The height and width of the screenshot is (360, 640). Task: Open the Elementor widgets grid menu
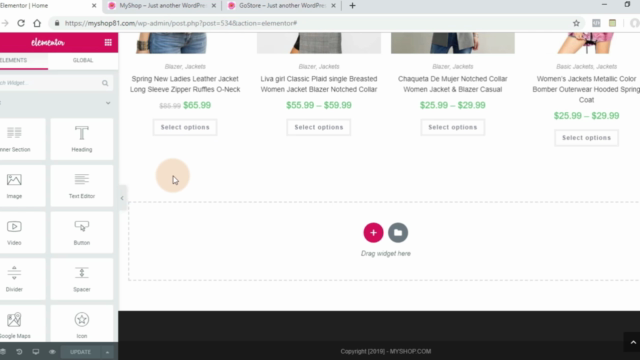click(108, 42)
